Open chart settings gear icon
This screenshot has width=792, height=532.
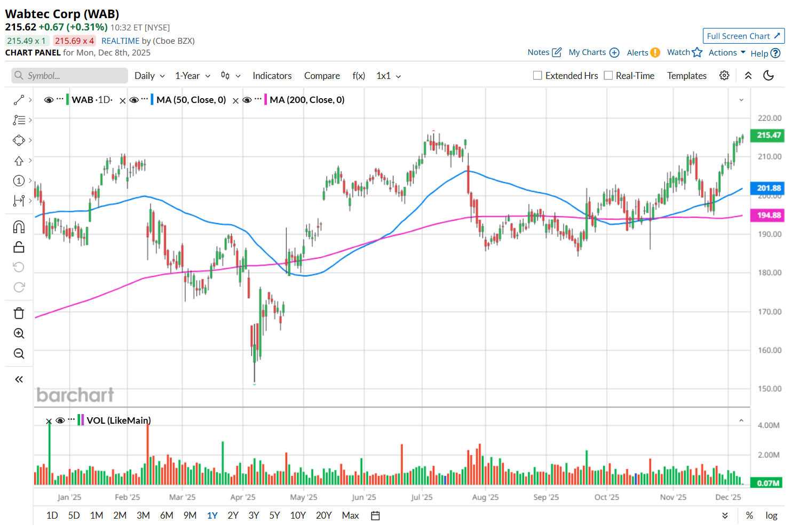click(724, 75)
